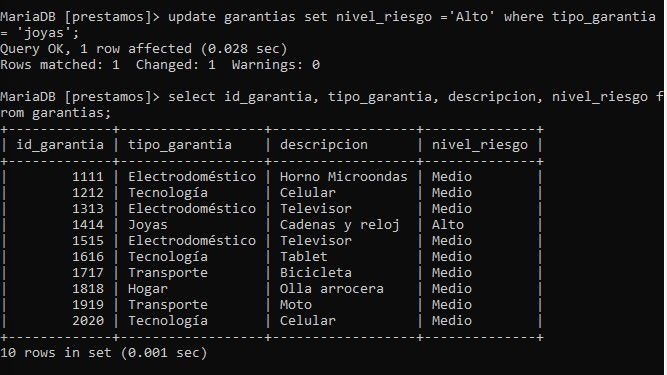Click the Tablet description cell
This screenshot has height=375, width=667.
(x=304, y=256)
